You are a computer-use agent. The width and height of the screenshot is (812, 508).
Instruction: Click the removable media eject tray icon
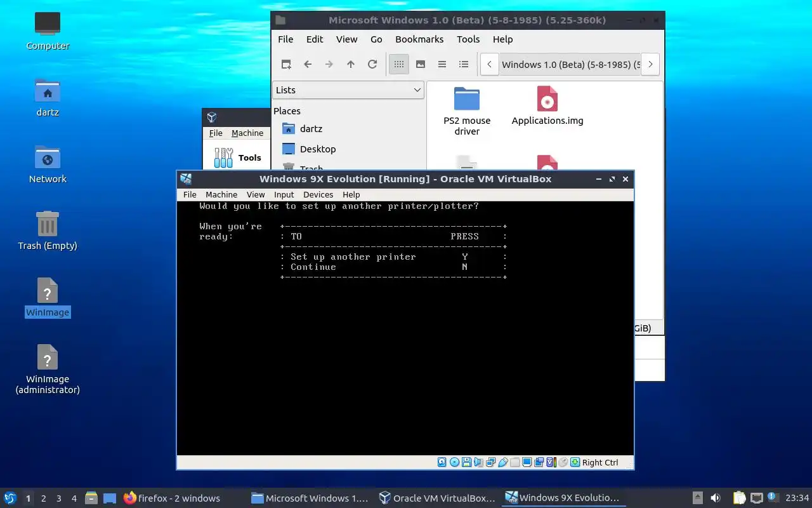coord(697,498)
